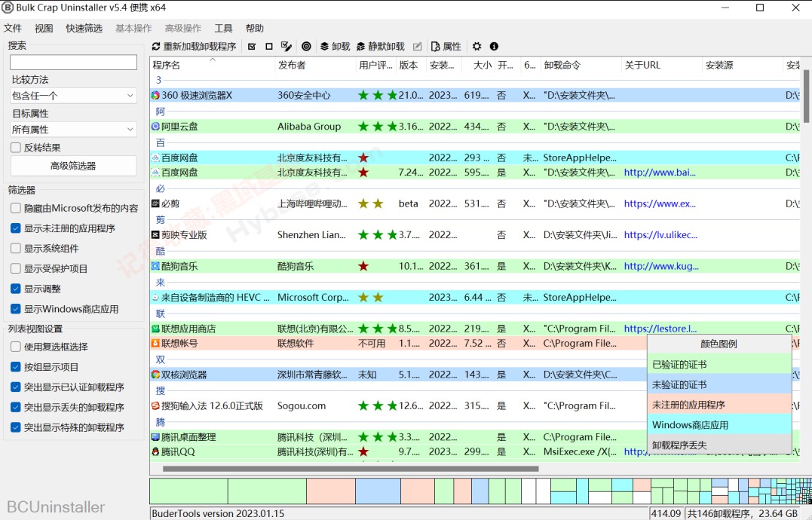
Task: Sort by the 大小 column header
Action: [478, 66]
